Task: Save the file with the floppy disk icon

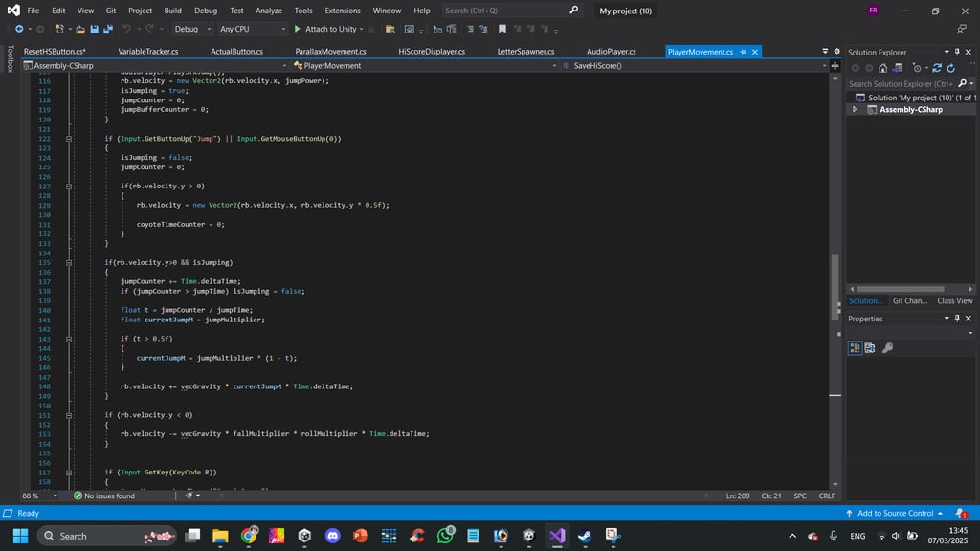Action: click(95, 29)
